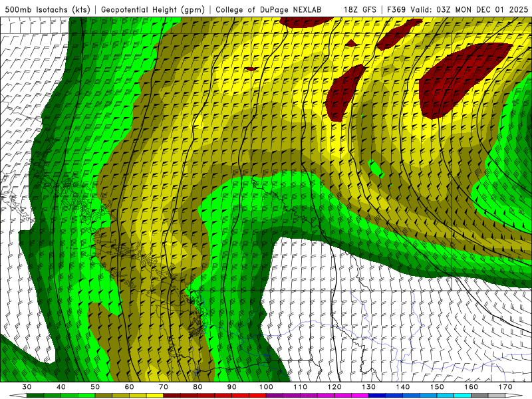Viewport: 532px width, 399px height.
Task: Click the "100" color scale label
Action: click(267, 387)
